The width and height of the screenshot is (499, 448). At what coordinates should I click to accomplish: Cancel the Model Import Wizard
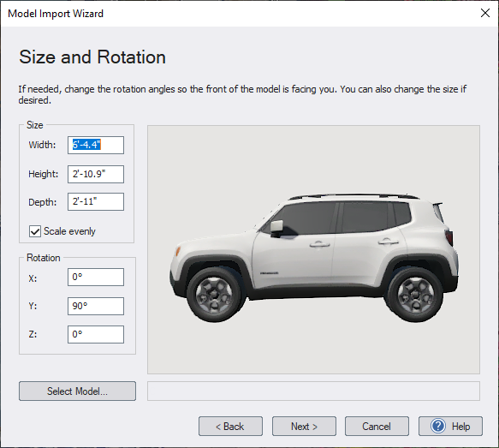pos(377,426)
